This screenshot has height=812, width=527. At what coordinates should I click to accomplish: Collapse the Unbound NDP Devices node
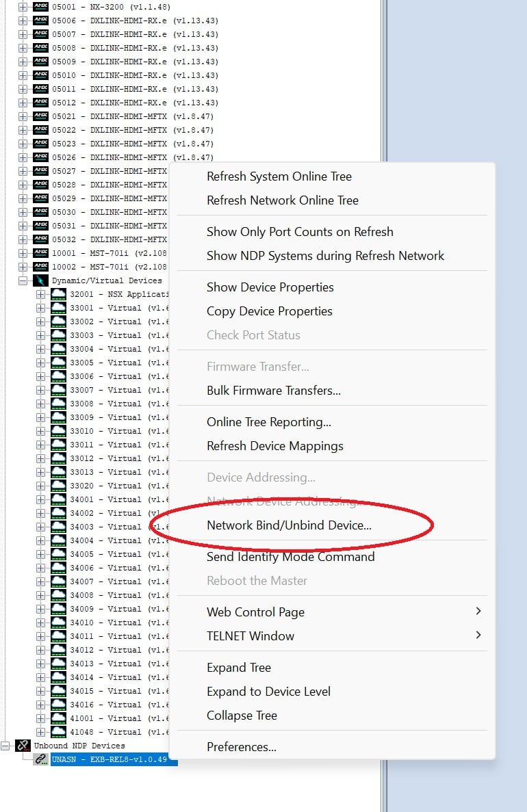point(5,746)
